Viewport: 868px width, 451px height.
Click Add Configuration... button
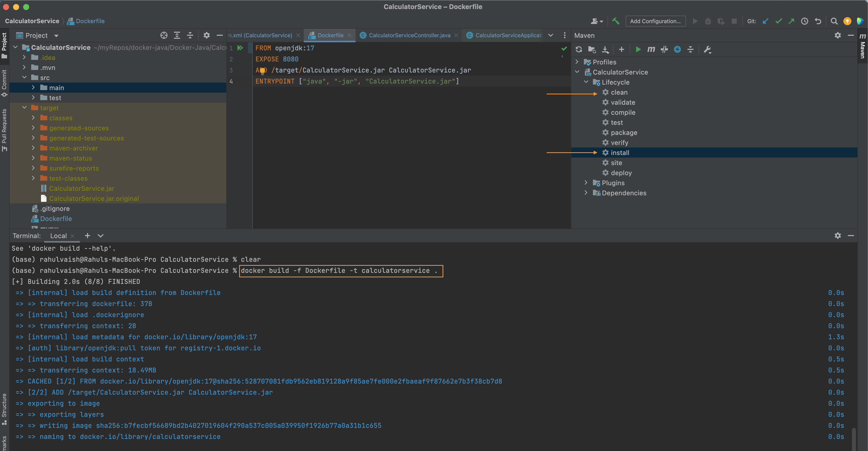pyautogui.click(x=655, y=21)
